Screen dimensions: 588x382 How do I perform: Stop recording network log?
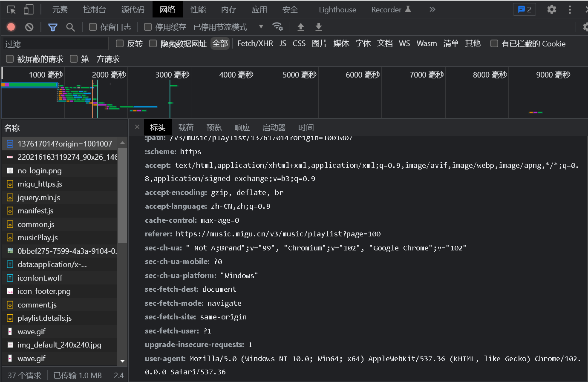click(12, 27)
